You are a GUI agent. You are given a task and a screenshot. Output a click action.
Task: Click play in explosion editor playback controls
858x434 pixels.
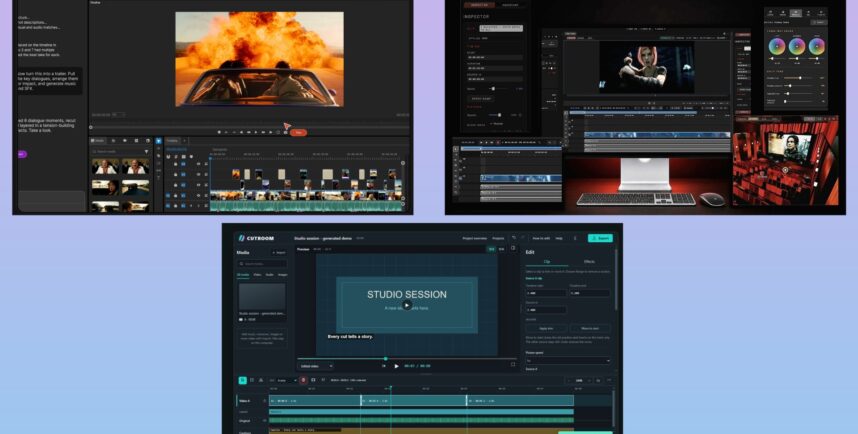click(256, 132)
